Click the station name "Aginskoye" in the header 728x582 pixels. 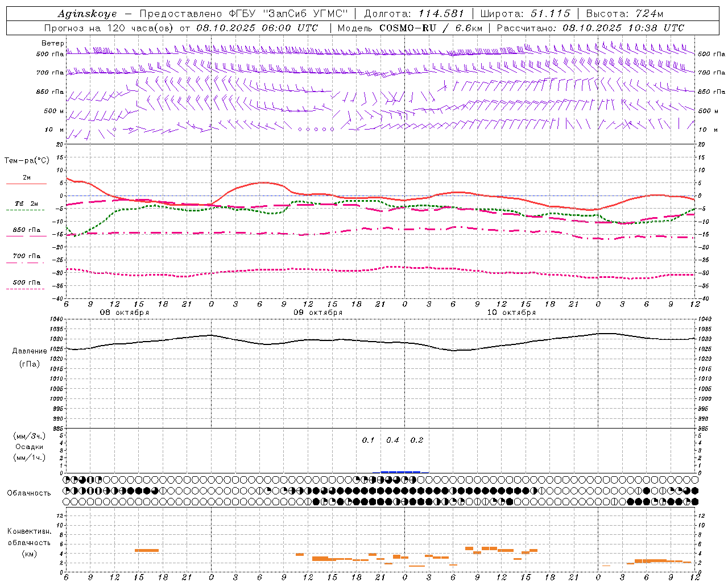coord(87,14)
